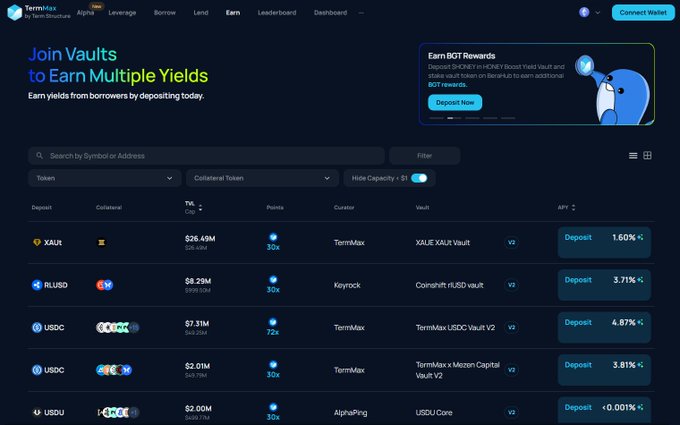Switch to list view layout icon

click(x=633, y=156)
